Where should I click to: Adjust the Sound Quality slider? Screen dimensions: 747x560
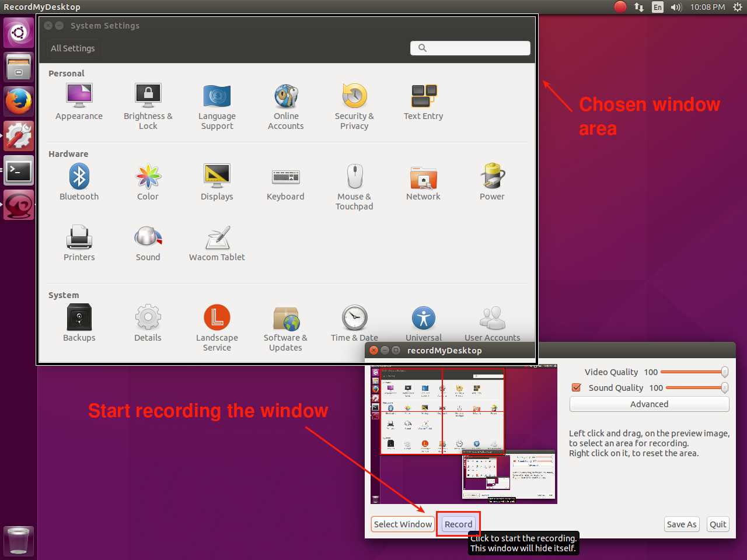click(697, 387)
